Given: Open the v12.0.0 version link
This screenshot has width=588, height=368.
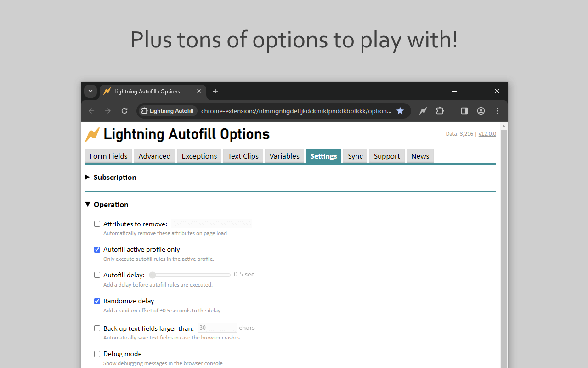Looking at the screenshot, I should click(487, 134).
